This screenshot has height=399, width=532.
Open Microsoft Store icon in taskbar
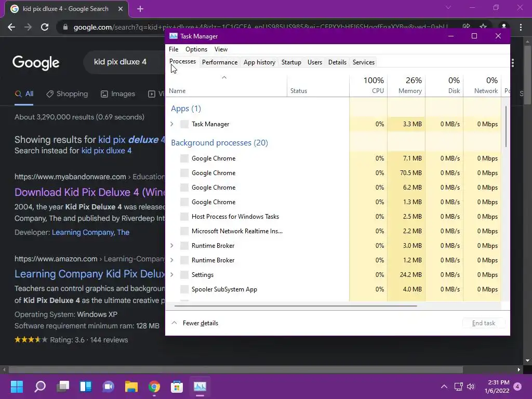[x=177, y=387]
